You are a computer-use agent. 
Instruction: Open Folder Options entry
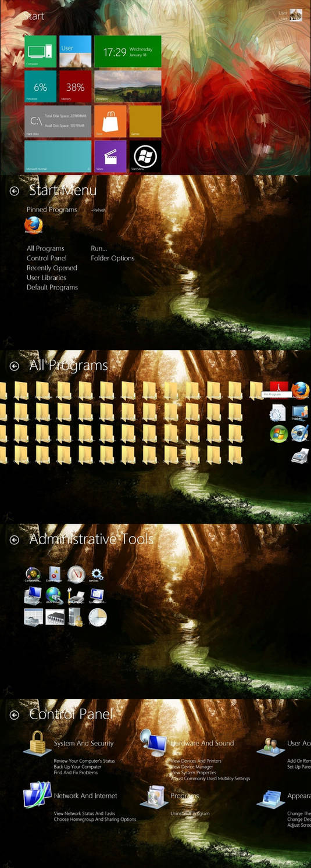(113, 258)
